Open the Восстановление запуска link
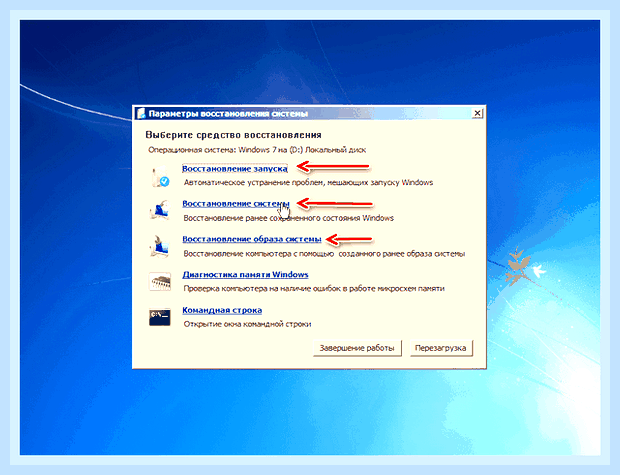 [x=234, y=169]
